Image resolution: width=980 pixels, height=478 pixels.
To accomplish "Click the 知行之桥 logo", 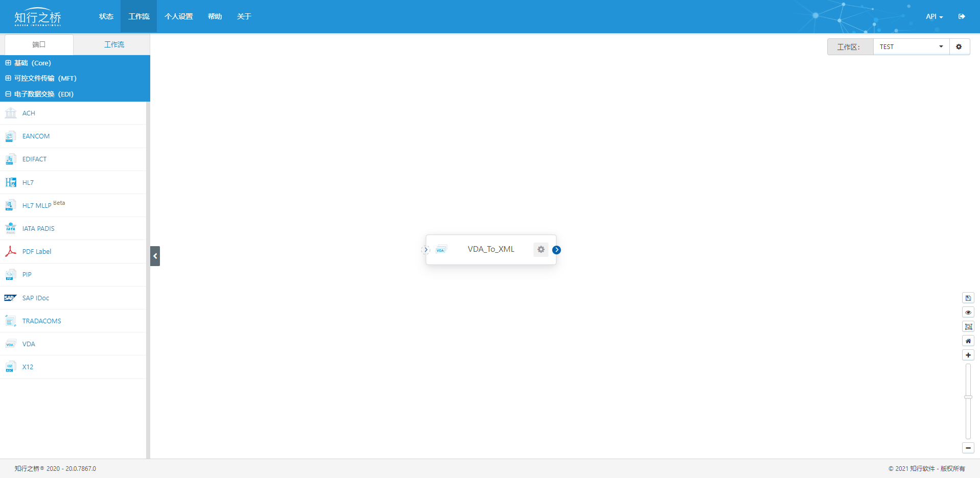I will pos(38,17).
